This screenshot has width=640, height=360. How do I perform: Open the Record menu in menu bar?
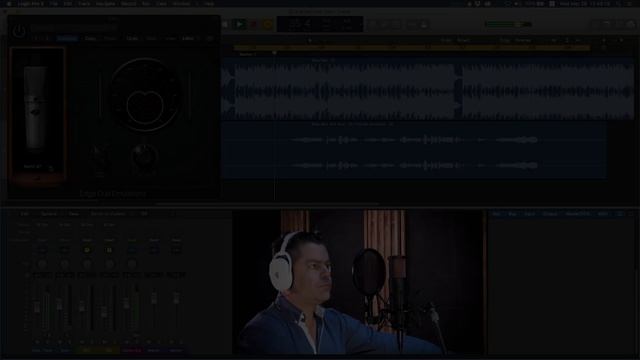click(129, 4)
